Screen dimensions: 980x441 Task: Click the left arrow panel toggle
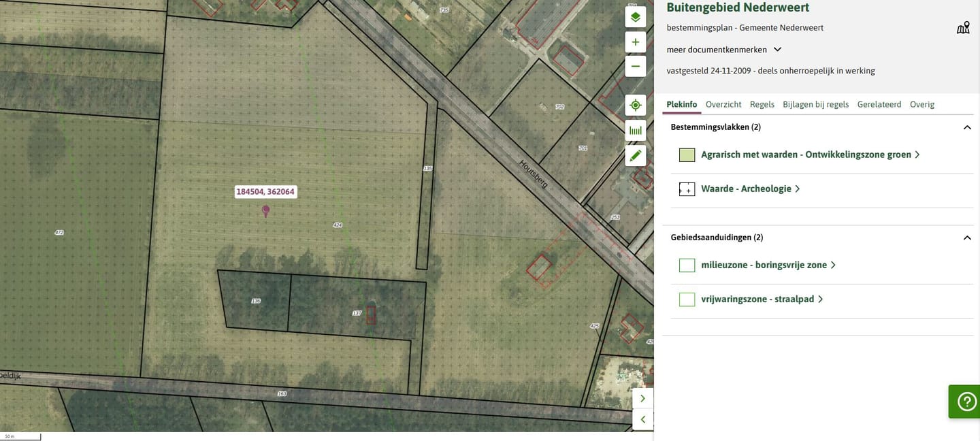(642, 419)
